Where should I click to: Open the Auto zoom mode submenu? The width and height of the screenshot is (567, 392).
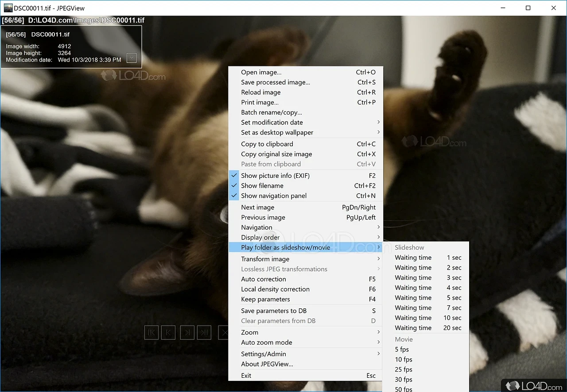[x=306, y=342]
